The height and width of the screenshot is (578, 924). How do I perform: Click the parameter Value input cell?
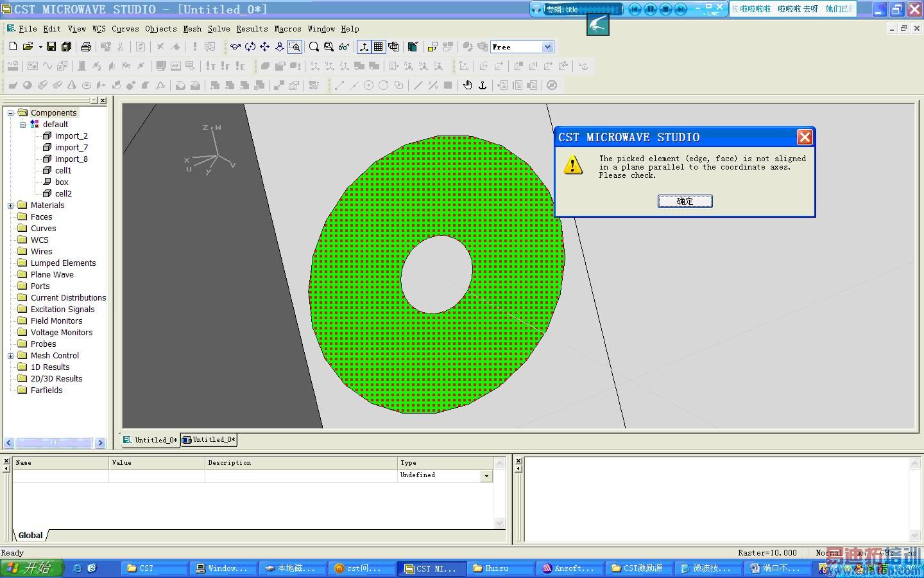click(157, 476)
